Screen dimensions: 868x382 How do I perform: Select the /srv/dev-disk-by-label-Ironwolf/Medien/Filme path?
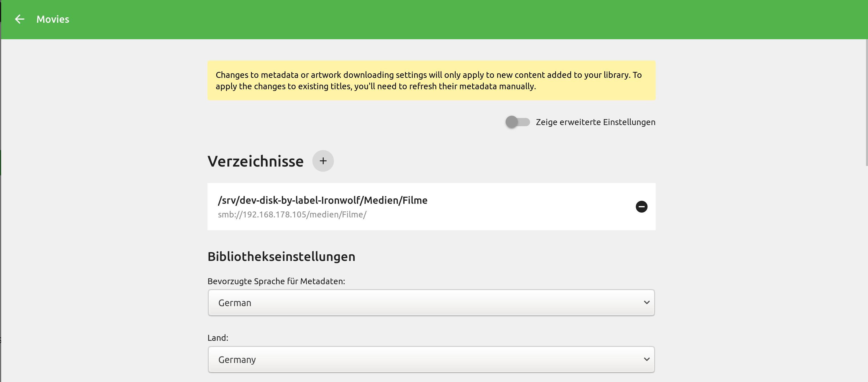323,200
